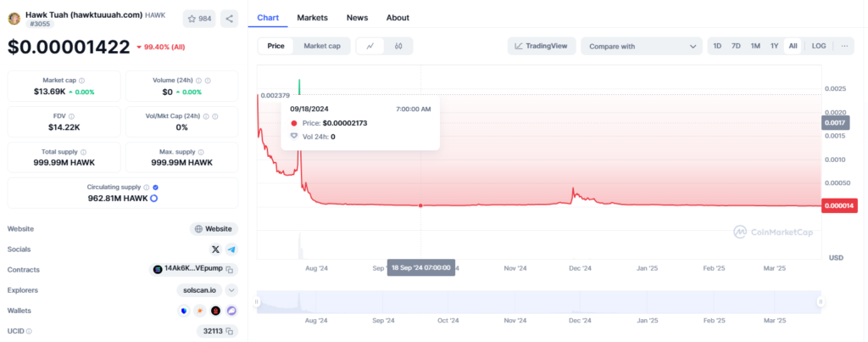Click the red data point on the price line
Viewport: 868px width, 342px height.
pos(420,205)
